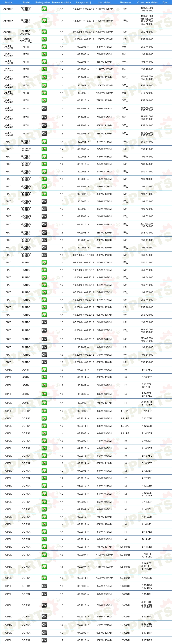Click production date 04.2010 ->
This screenshot has height=644, width=172.
[83, 224]
